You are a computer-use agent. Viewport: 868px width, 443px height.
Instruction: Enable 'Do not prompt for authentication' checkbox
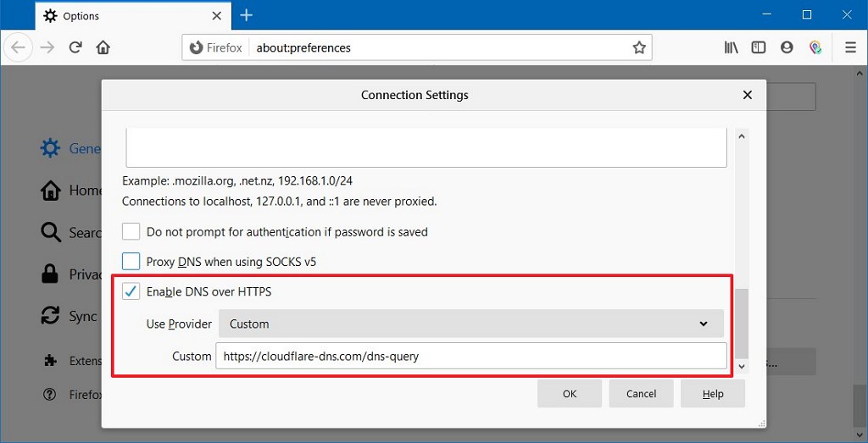[x=131, y=231]
